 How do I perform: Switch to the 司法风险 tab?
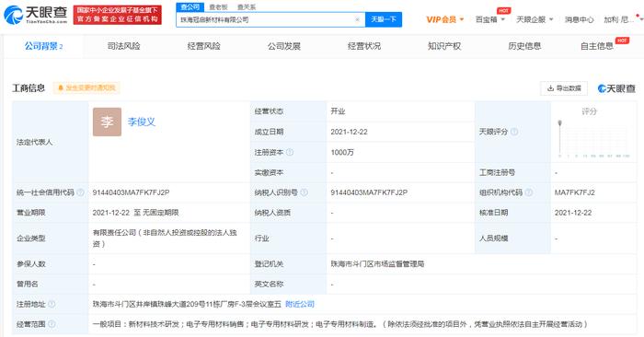pyautogui.click(x=123, y=46)
